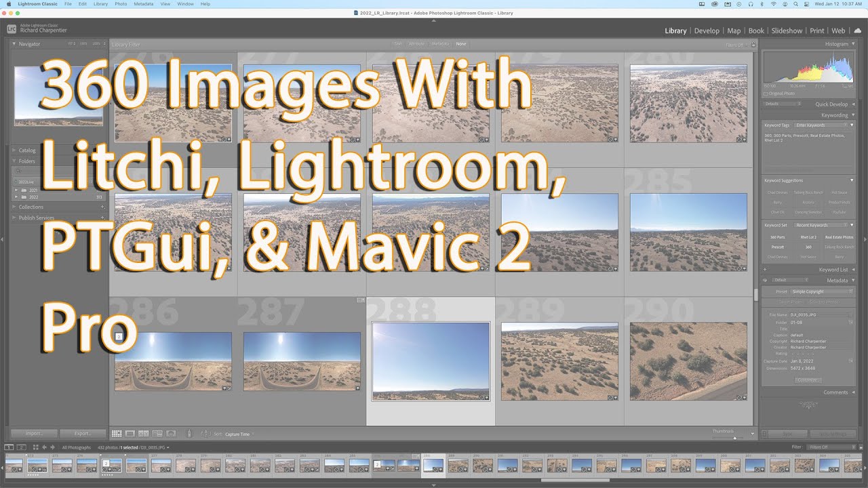Open the Apple menu
Screen dimensions: 868x488
coord(9,4)
